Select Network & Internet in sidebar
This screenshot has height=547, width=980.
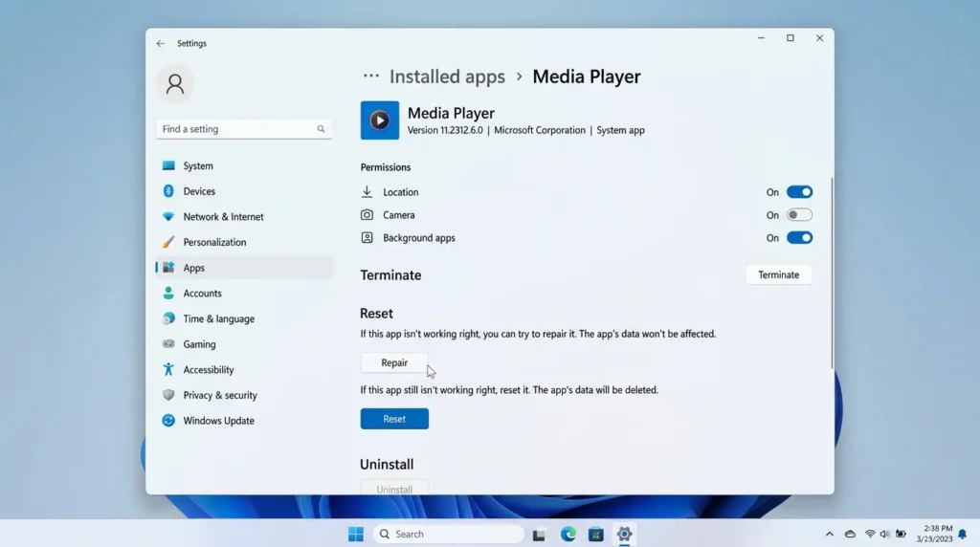(244, 217)
